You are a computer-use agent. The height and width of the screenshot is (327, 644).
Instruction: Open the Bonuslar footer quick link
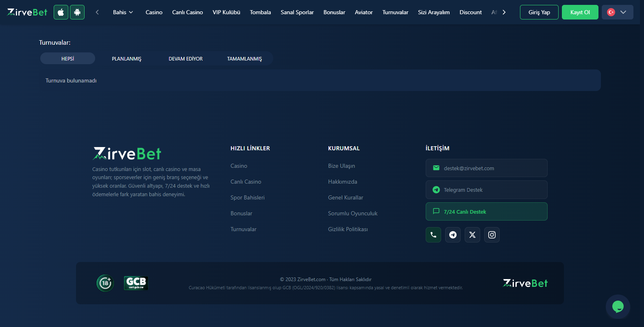click(241, 213)
